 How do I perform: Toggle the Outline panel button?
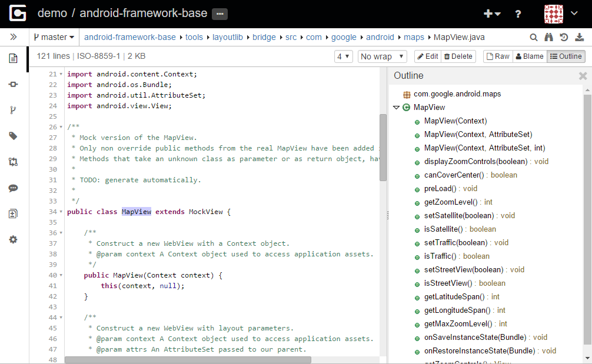[566, 56]
